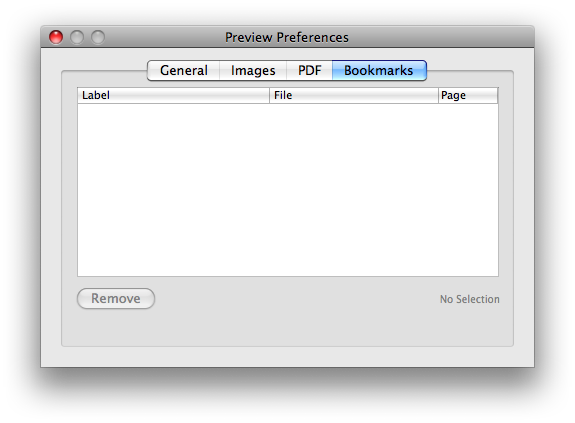Open the Images preferences tab

[x=253, y=70]
